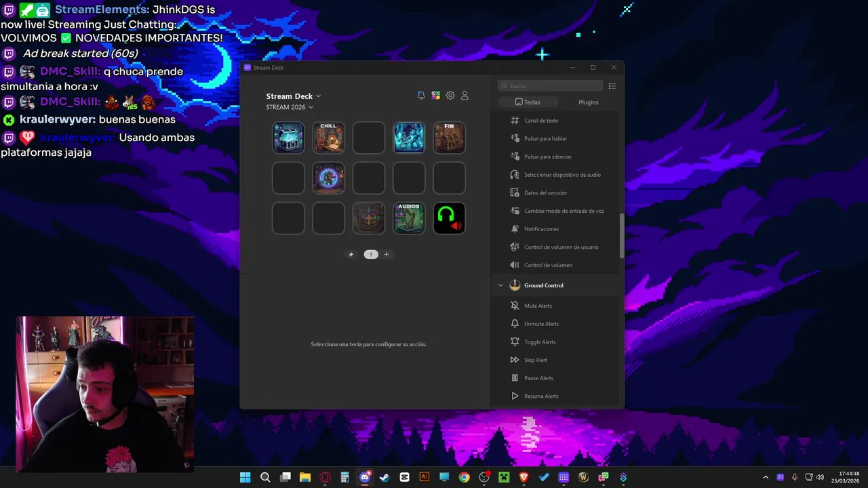Select page 1 indicator

click(x=370, y=254)
